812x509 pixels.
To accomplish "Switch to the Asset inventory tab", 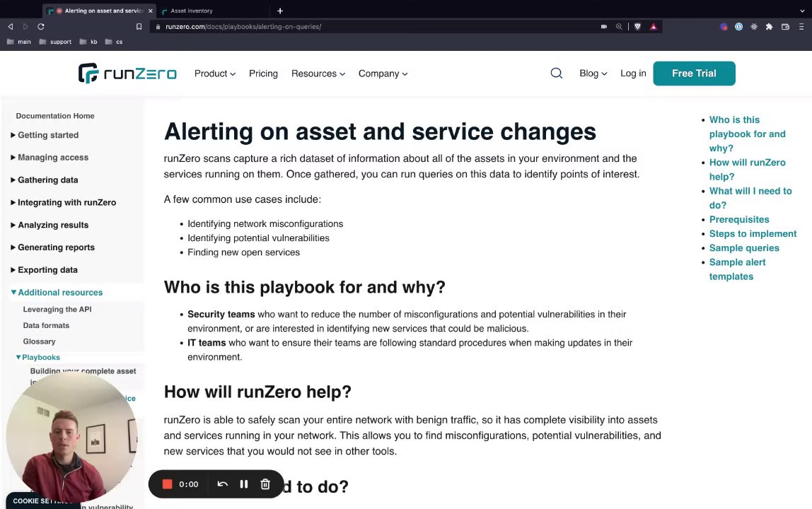I will pyautogui.click(x=214, y=11).
